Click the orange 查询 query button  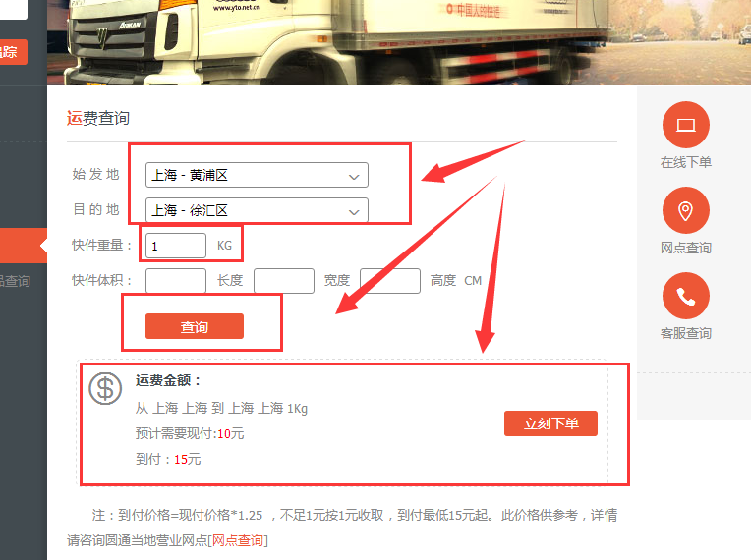pos(195,326)
